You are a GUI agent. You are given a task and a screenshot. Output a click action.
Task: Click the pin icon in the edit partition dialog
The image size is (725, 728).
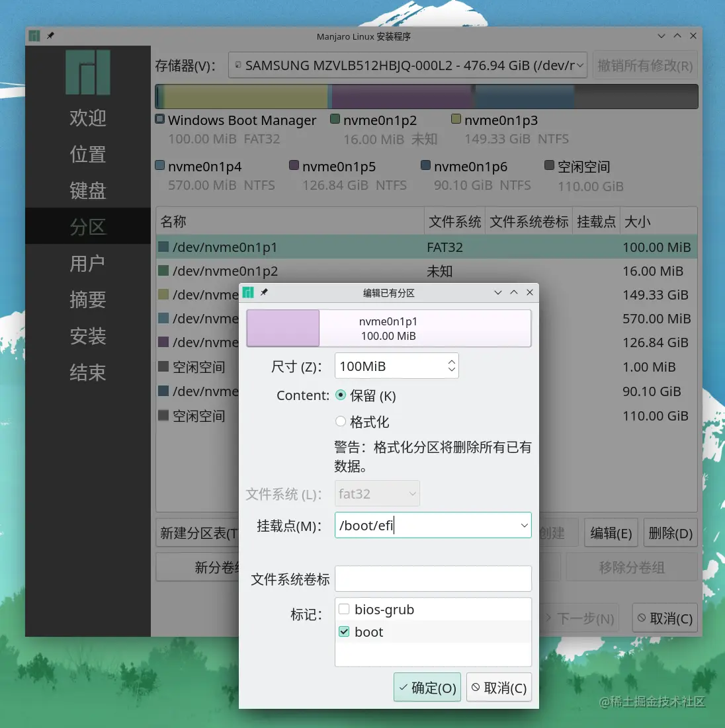tap(264, 292)
